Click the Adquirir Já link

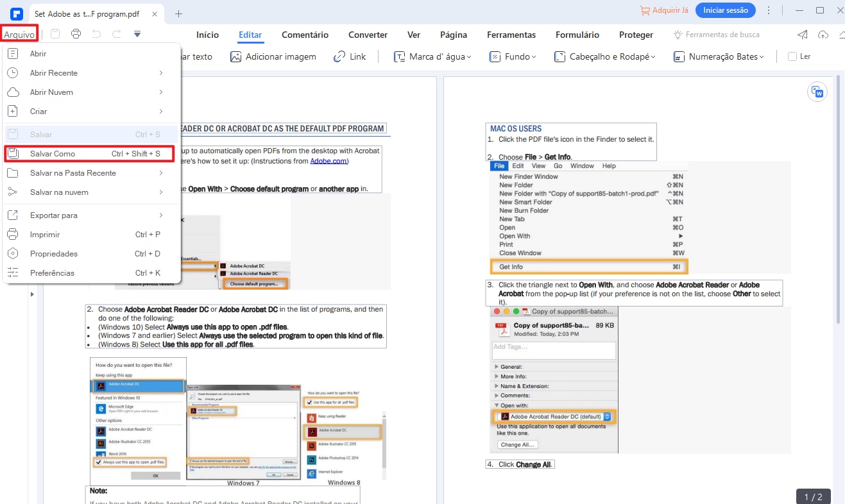(x=670, y=10)
